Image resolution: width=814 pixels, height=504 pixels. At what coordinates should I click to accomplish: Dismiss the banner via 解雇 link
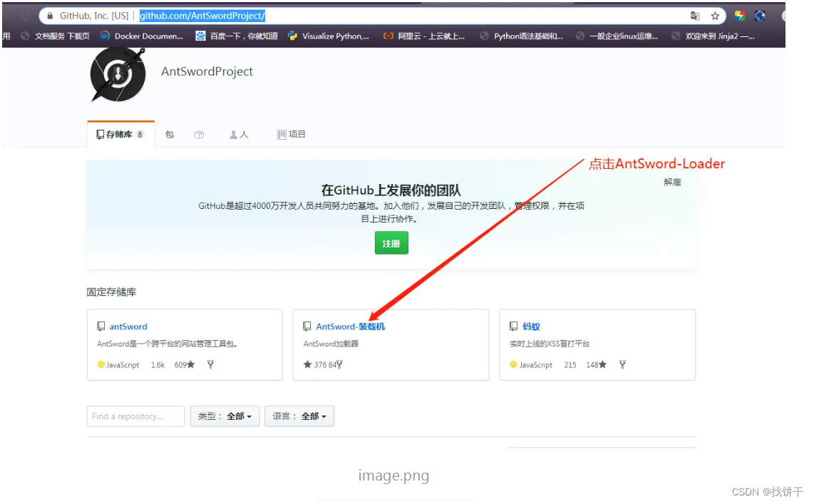click(672, 182)
